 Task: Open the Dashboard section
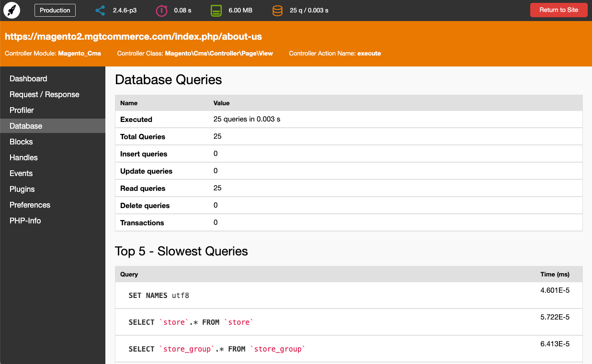pyautogui.click(x=28, y=79)
